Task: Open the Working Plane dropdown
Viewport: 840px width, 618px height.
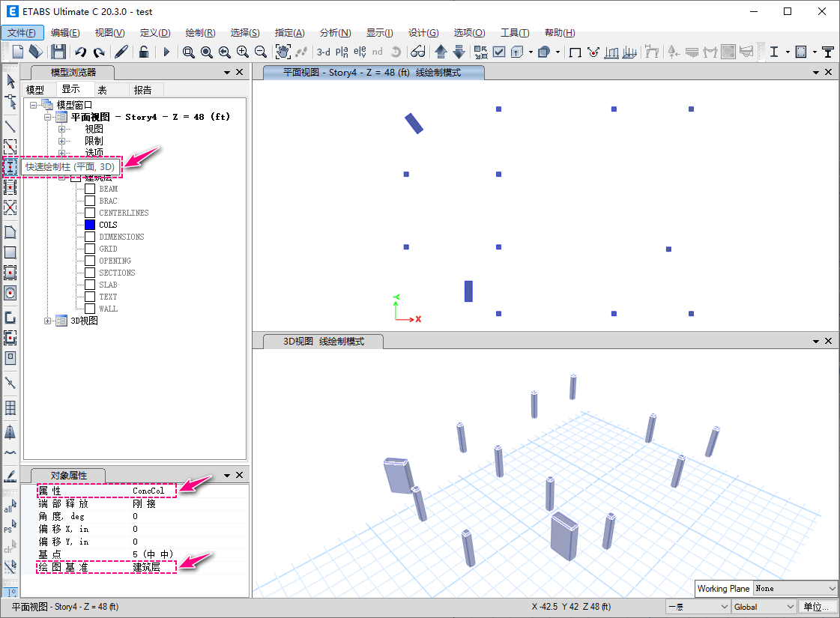Action: click(x=795, y=589)
